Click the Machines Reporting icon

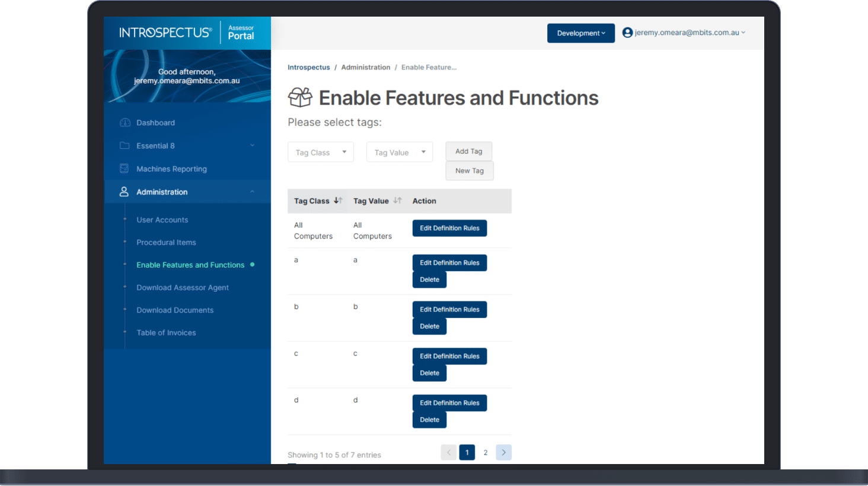click(x=124, y=169)
